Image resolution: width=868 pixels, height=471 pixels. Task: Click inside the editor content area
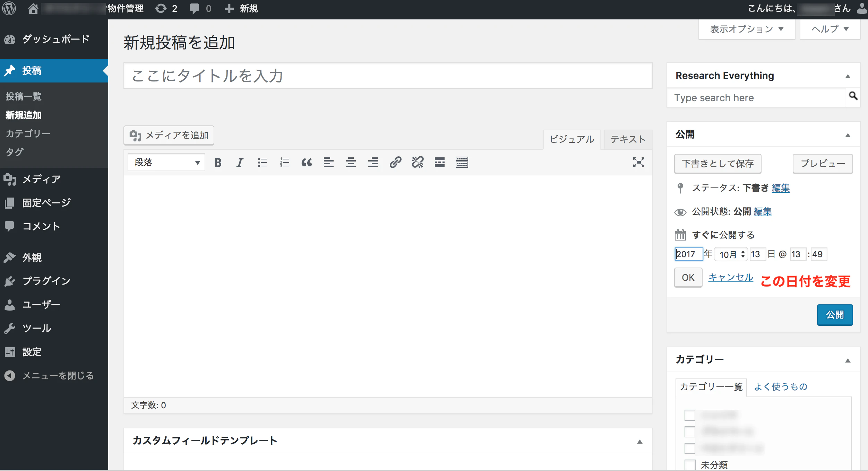coord(388,286)
